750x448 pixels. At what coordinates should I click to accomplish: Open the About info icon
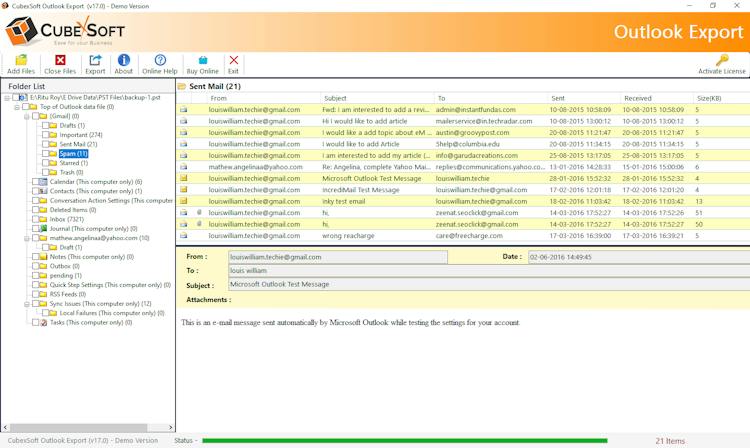pos(123,65)
